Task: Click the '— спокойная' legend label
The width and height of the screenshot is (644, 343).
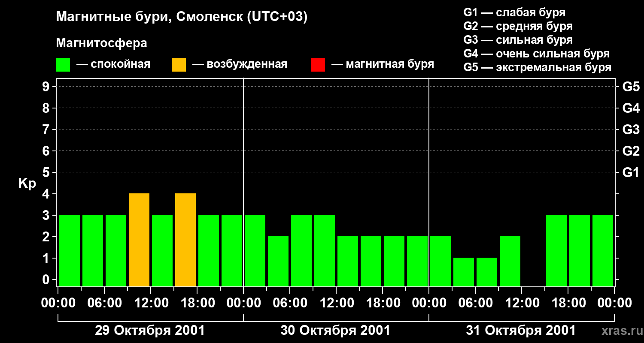Action: point(113,65)
